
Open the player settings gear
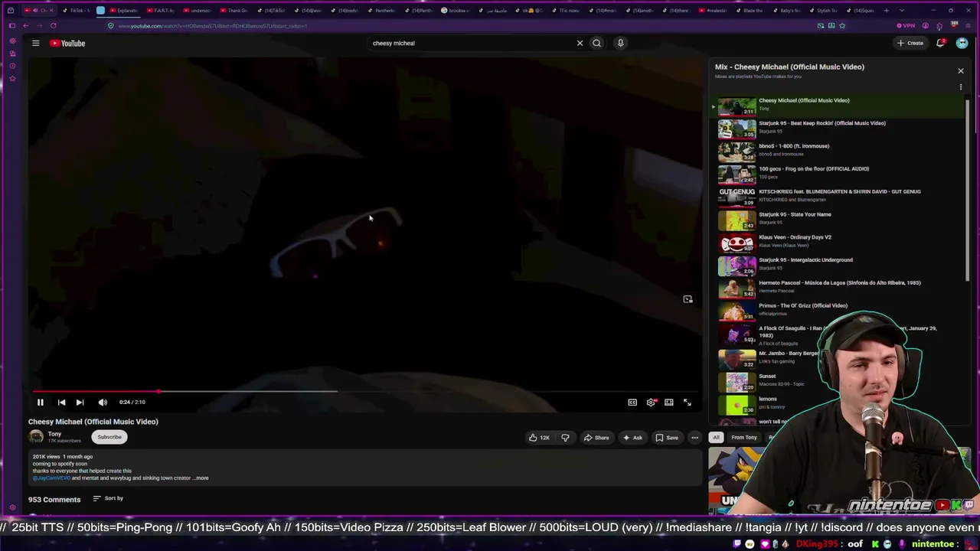(x=651, y=402)
